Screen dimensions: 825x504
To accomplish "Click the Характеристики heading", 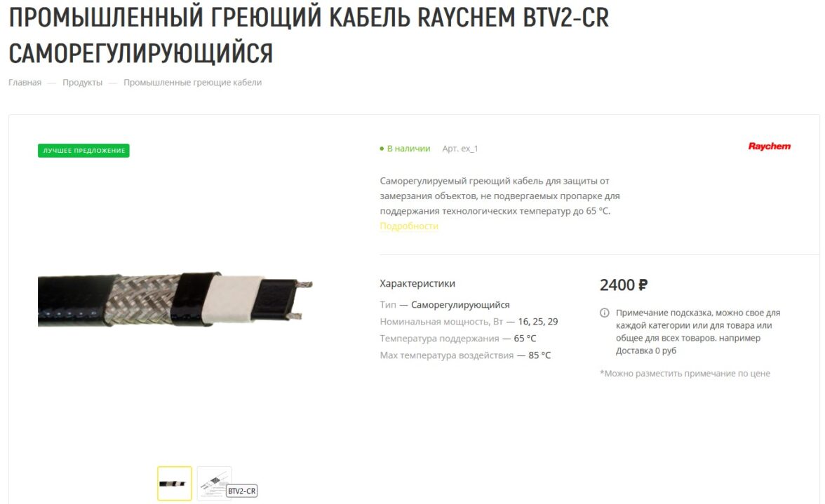I will 417,283.
